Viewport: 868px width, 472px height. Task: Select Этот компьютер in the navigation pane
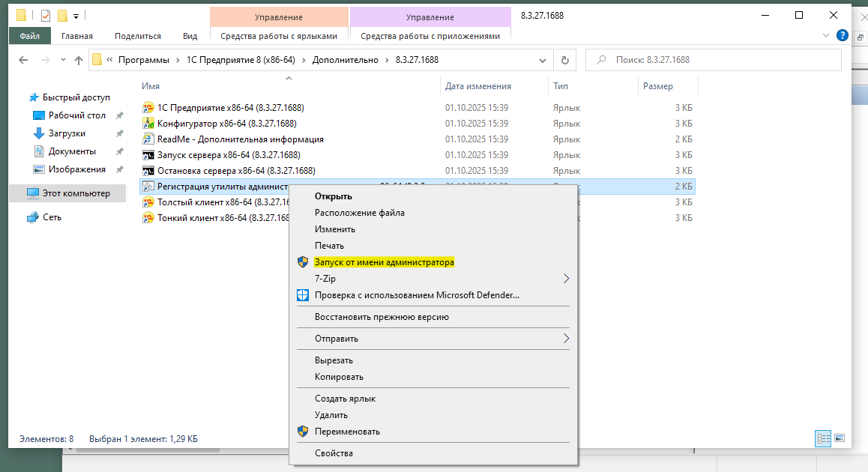click(76, 193)
